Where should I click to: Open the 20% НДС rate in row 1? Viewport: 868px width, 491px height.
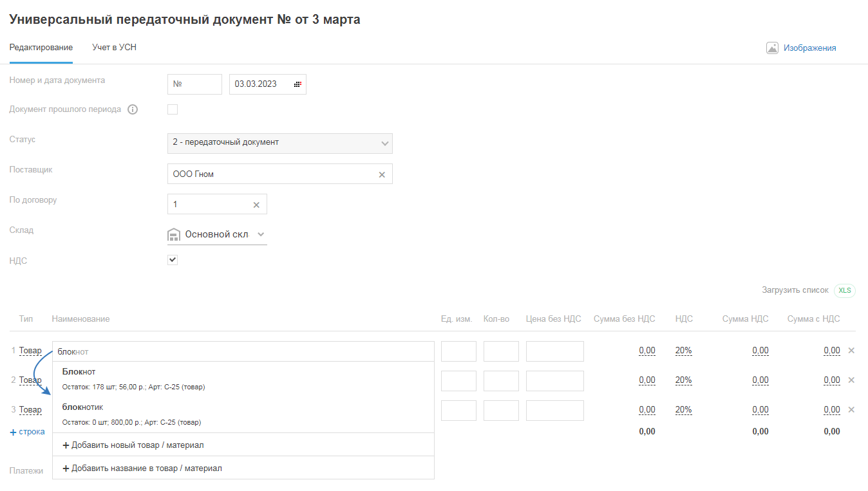[683, 351]
